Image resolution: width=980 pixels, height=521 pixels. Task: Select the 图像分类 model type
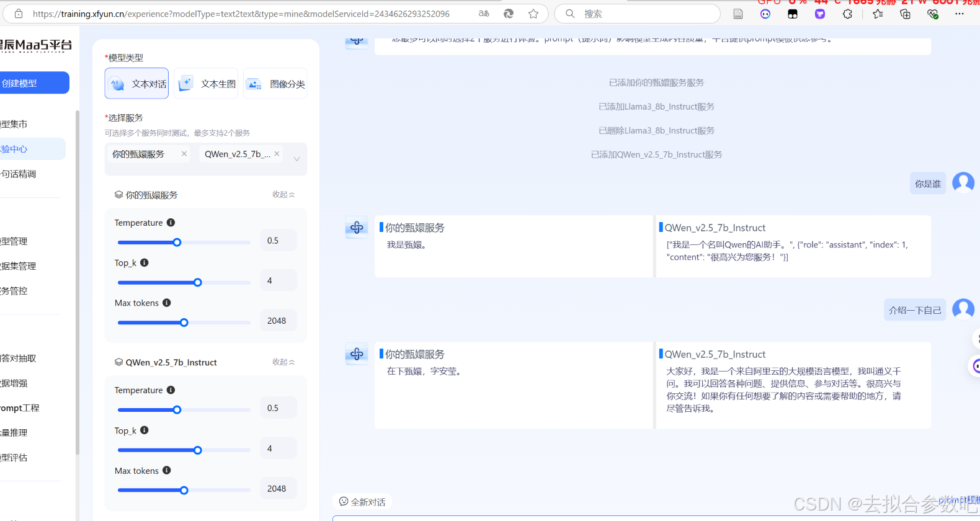pos(275,84)
